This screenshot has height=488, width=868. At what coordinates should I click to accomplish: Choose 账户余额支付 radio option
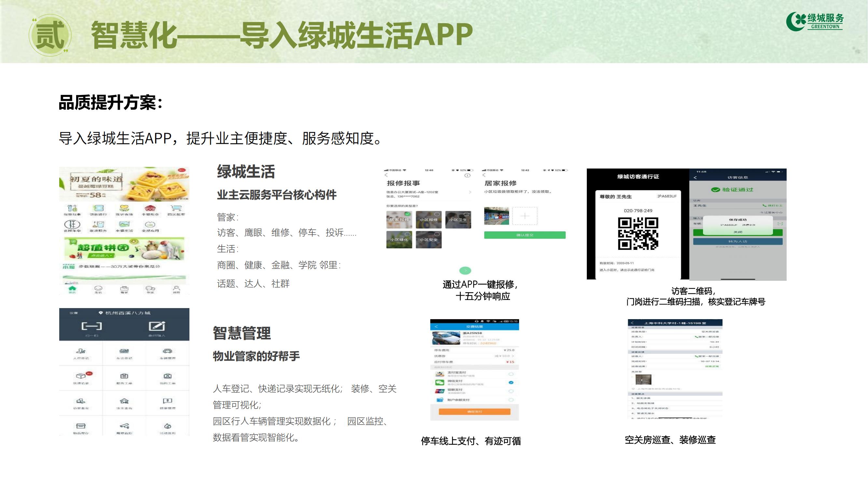click(511, 400)
